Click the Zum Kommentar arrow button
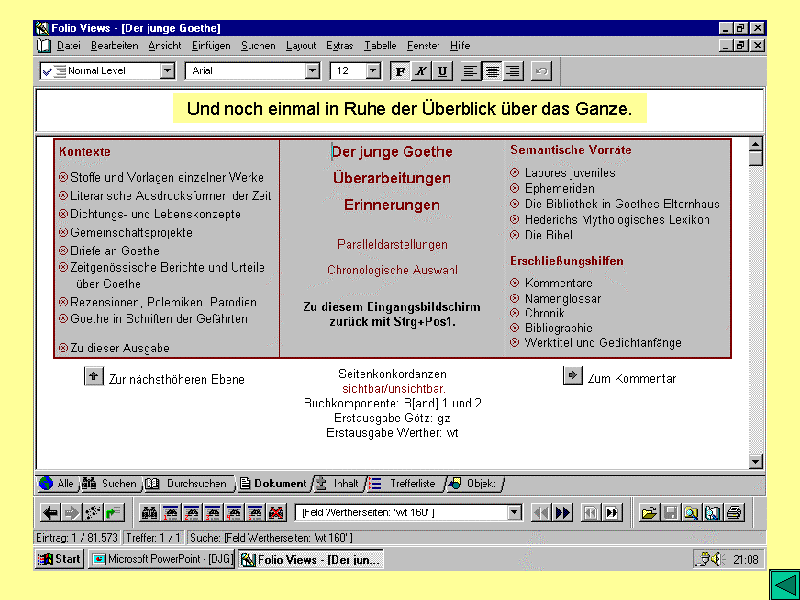 pos(572,376)
